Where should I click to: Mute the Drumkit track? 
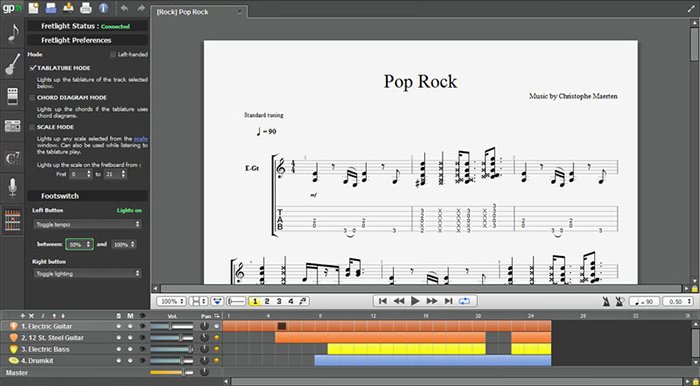tap(130, 361)
